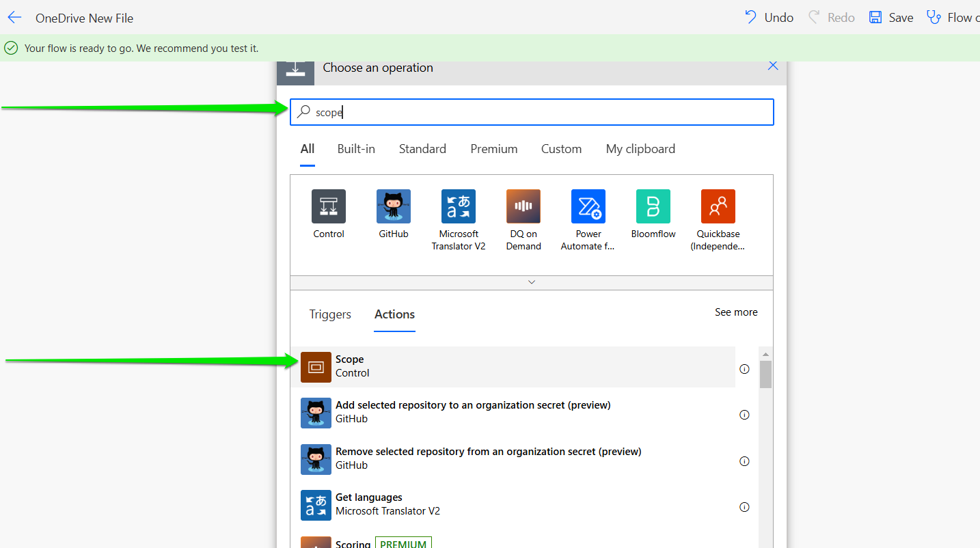Collapse the connectors list with the chevron

(532, 282)
